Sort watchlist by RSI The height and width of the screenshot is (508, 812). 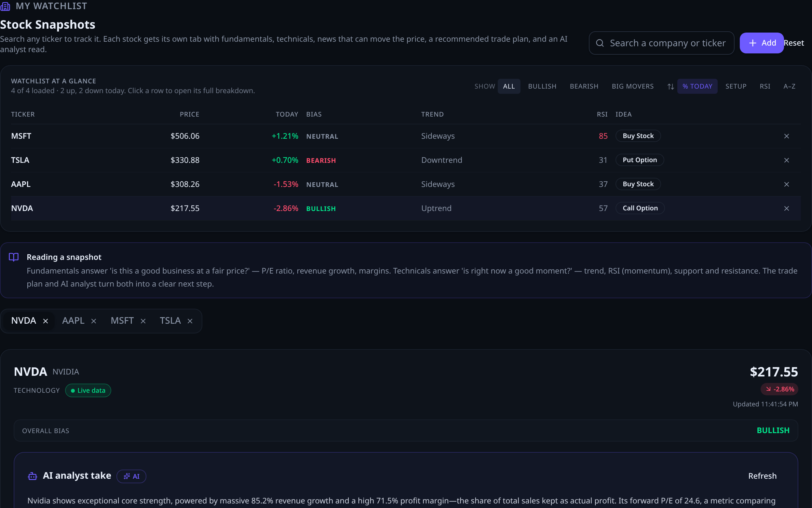click(x=765, y=86)
